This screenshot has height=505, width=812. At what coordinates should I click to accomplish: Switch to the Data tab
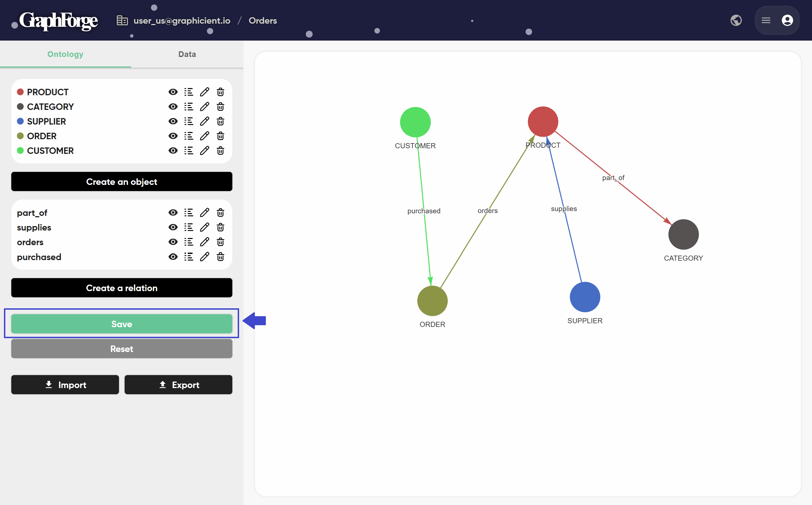point(187,54)
